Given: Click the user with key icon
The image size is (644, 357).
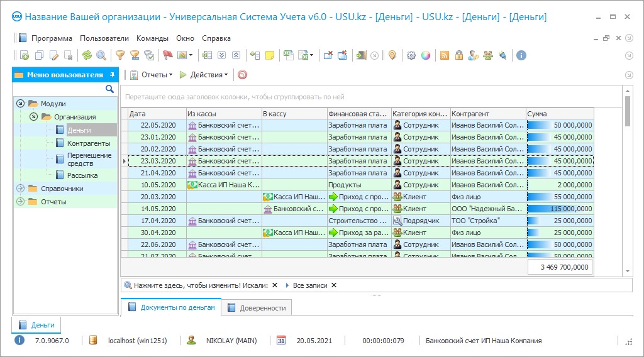Looking at the screenshot, I should [x=473, y=55].
